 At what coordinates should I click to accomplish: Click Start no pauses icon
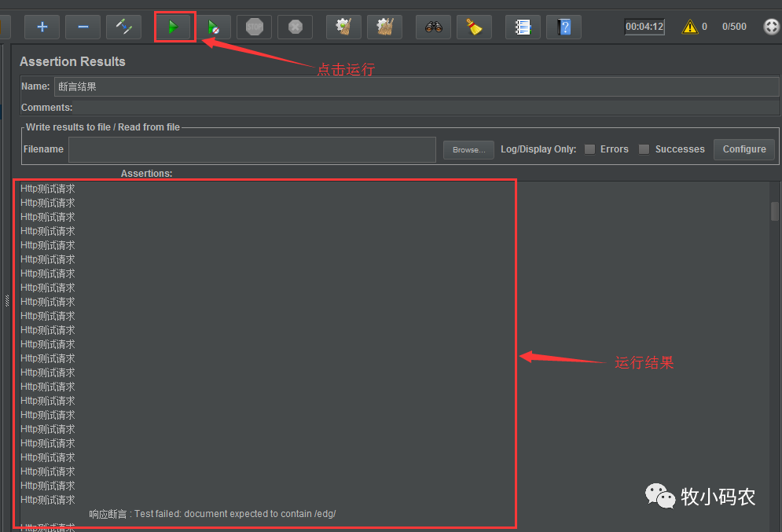pos(214,27)
